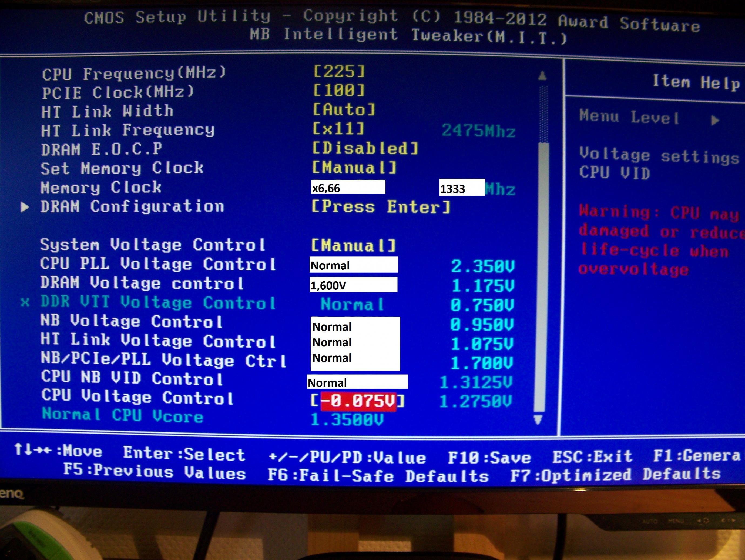Image resolution: width=745 pixels, height=560 pixels.
Task: Click the CPU Frequency value 225
Action: point(339,71)
